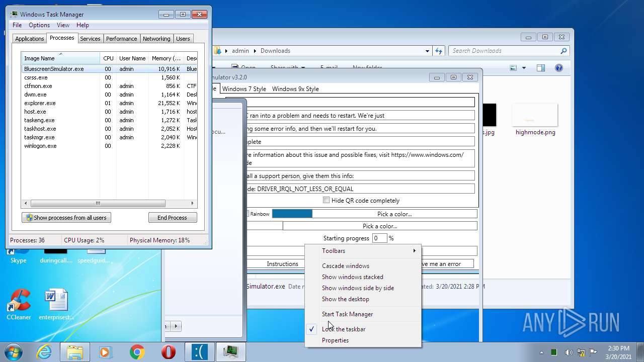Viewport: 644px width, 362px height.
Task: Click the white foreground color swatch
Action: 265,226
